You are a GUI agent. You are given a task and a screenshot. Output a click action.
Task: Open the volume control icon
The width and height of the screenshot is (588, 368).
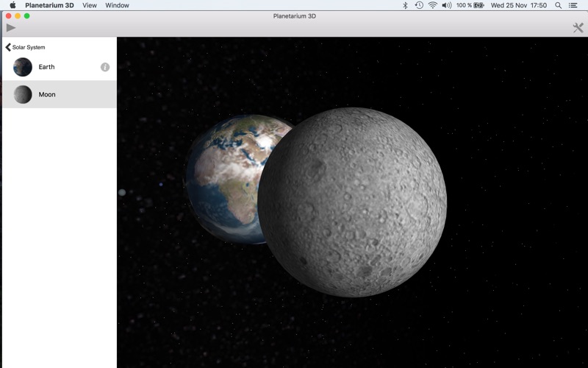click(447, 5)
